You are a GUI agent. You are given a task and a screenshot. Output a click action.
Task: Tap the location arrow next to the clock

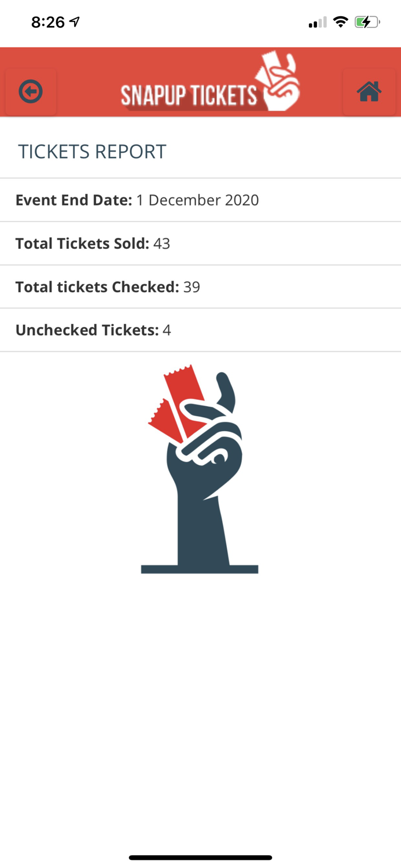pyautogui.click(x=74, y=20)
